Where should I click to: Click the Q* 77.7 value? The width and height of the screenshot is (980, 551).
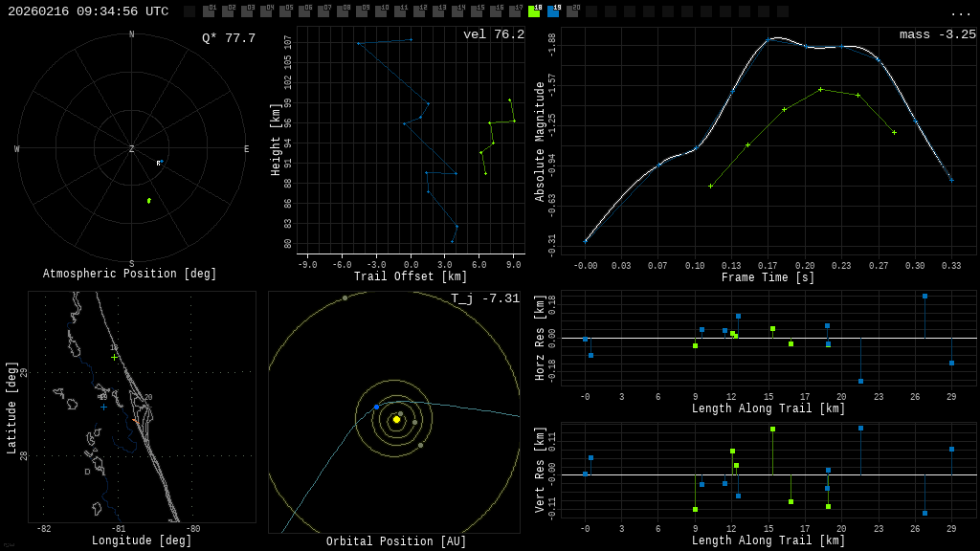click(229, 38)
